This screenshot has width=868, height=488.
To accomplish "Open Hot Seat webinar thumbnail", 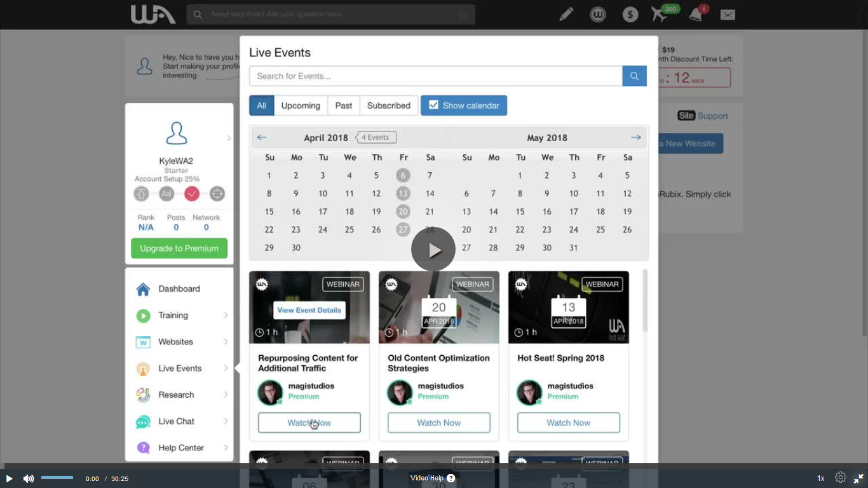I will [569, 308].
